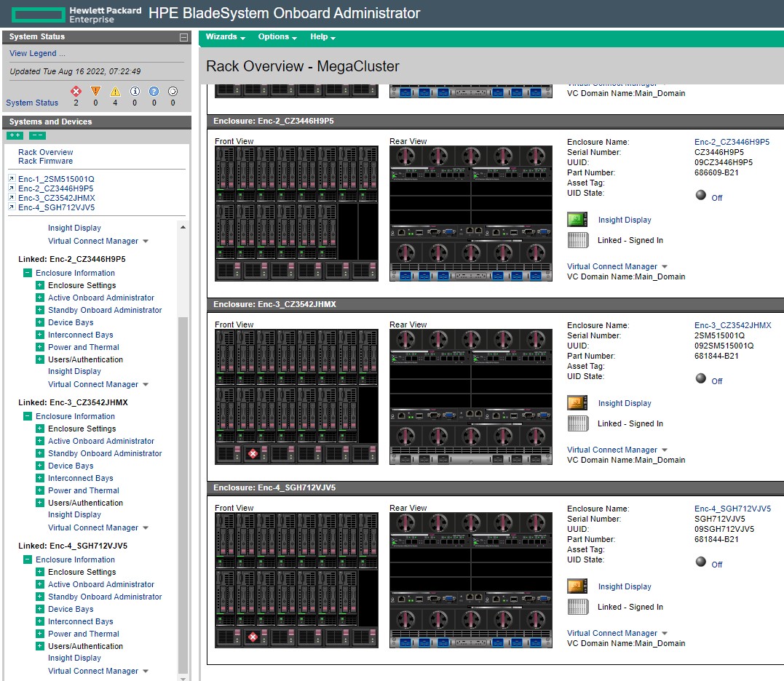Click the Hewlett Packard Enterprise logo
The height and width of the screenshot is (681, 784).
[x=77, y=15]
